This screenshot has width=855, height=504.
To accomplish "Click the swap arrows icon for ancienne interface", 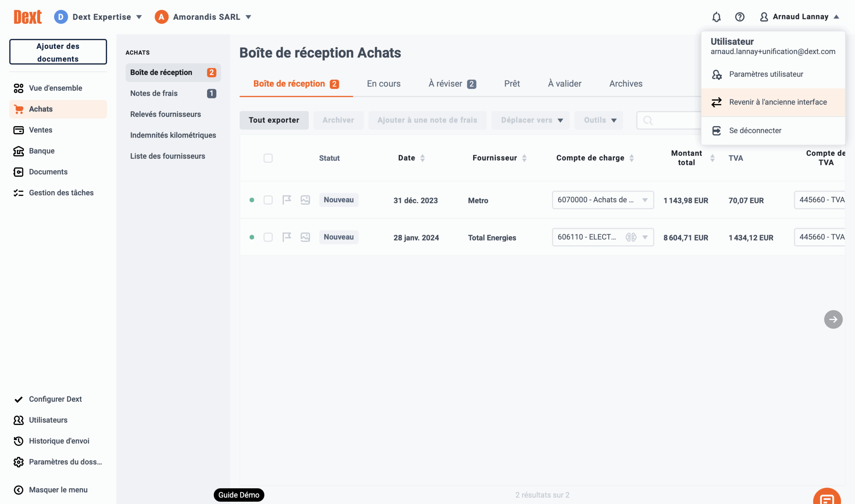I will (x=716, y=102).
